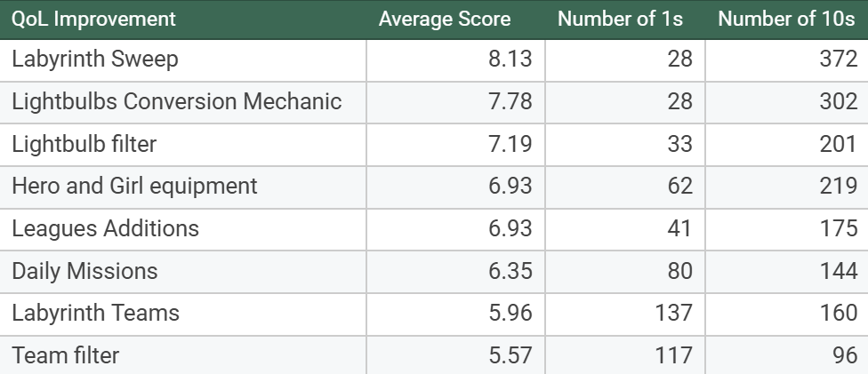
Task: Select the Labyrinth Sweep cell
Action: coord(182,60)
